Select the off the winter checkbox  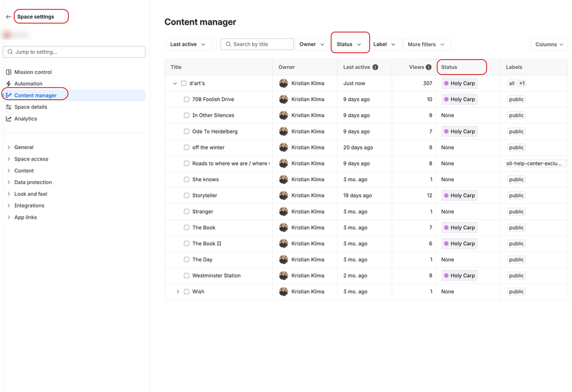pyautogui.click(x=186, y=147)
